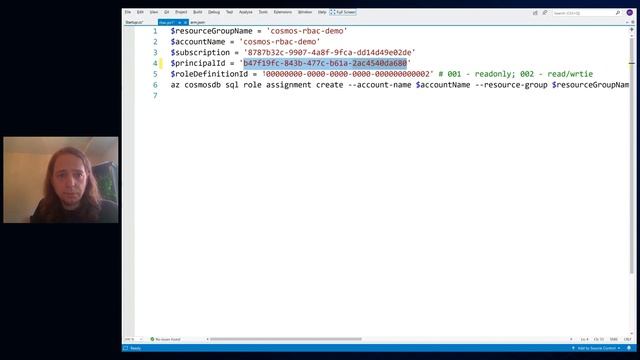
Task: Open the Help menu
Action: (322, 12)
